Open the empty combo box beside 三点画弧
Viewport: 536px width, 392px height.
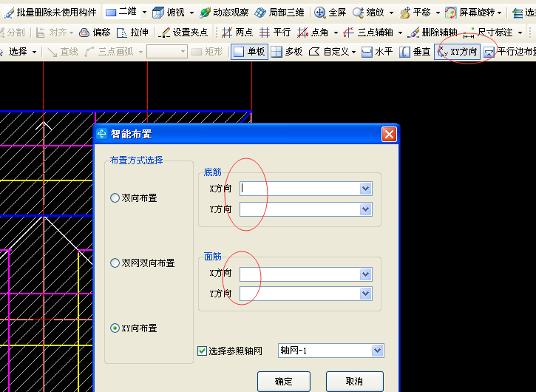point(167,52)
